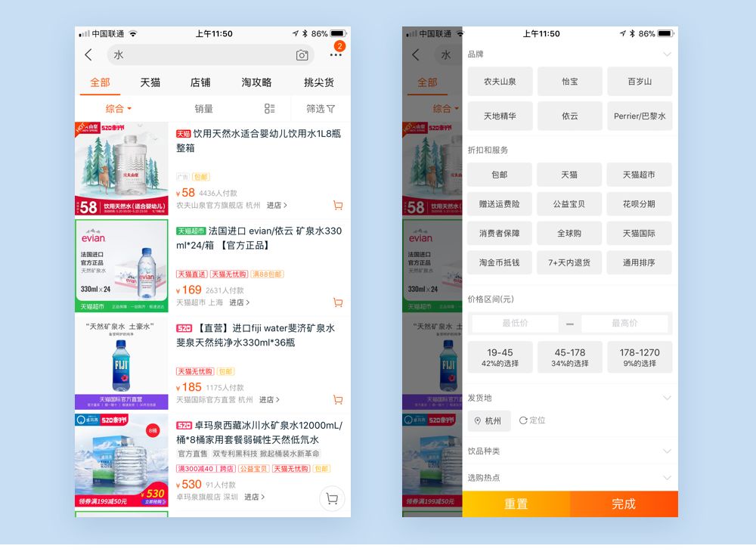
Task: Open 农夫山泉 baby water product thumbnail
Action: point(122,169)
